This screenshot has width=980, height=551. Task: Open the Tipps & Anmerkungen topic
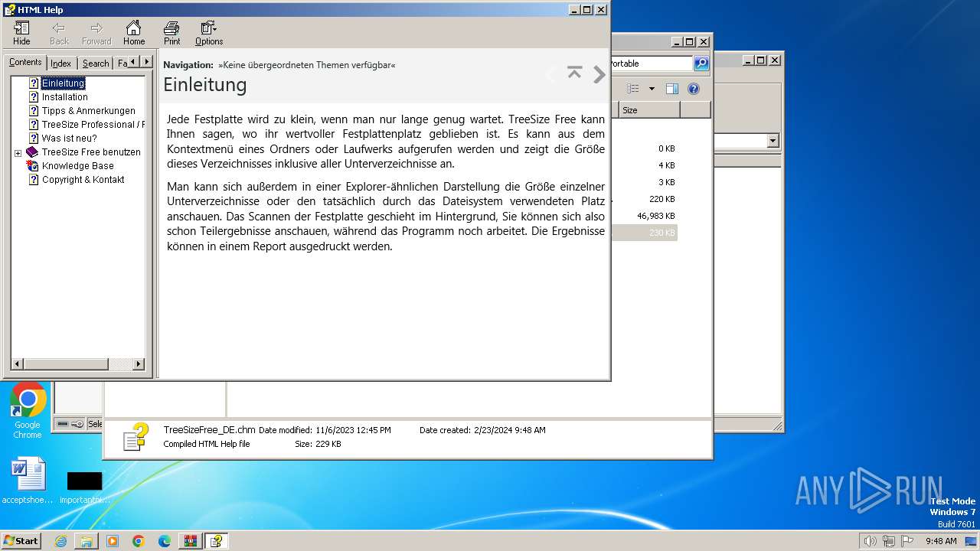click(x=89, y=111)
